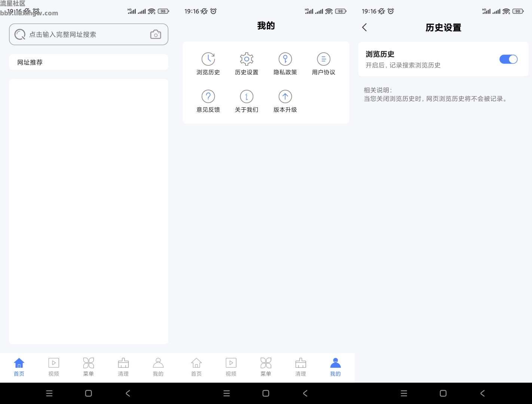Open 隐私政策 icon
Screen dimensions: 532x404
[285, 59]
